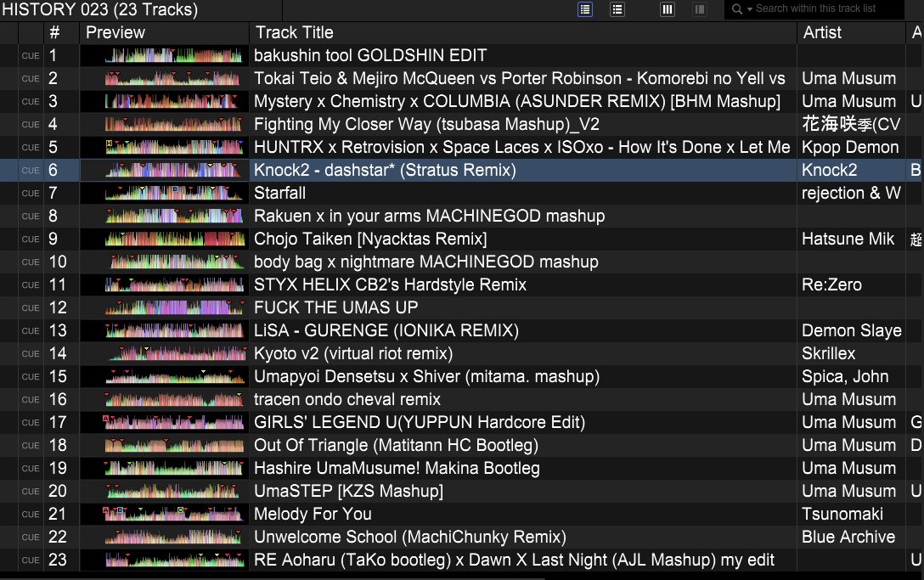This screenshot has height=580, width=924.
Task: Select 'Knock2 - dashstar* (Stratus Remix)' title
Action: point(385,171)
